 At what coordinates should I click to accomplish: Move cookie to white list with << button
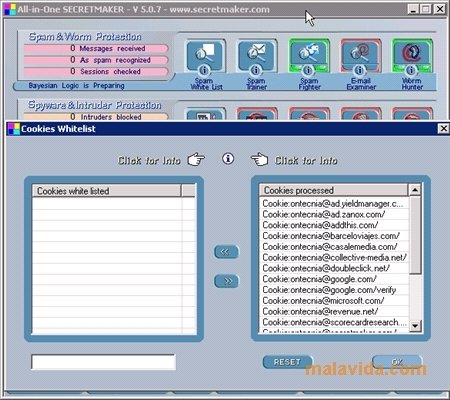coord(226,252)
